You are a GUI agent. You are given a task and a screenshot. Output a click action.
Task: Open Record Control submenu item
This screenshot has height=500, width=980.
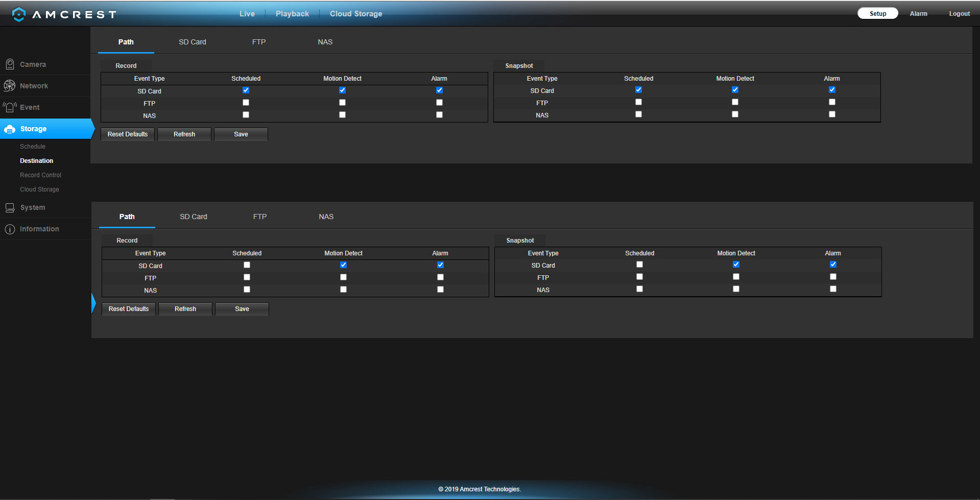(x=40, y=175)
